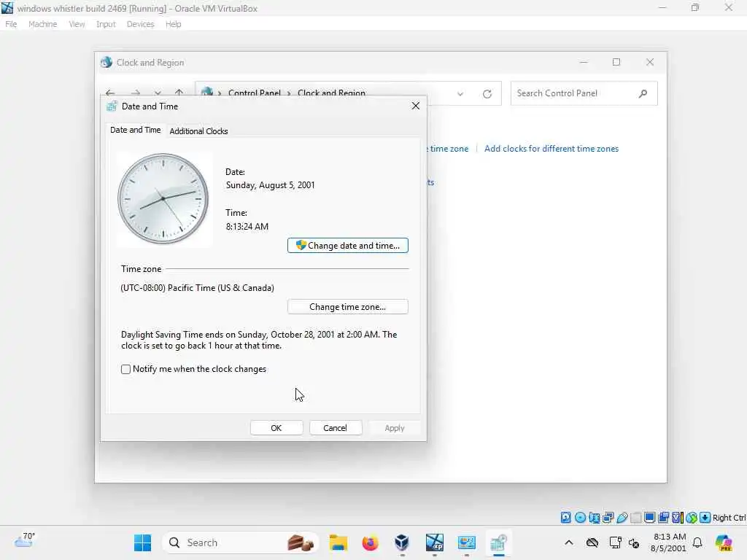Click the VirtualBox audio status icon
This screenshot has width=747, height=560.
594,518
